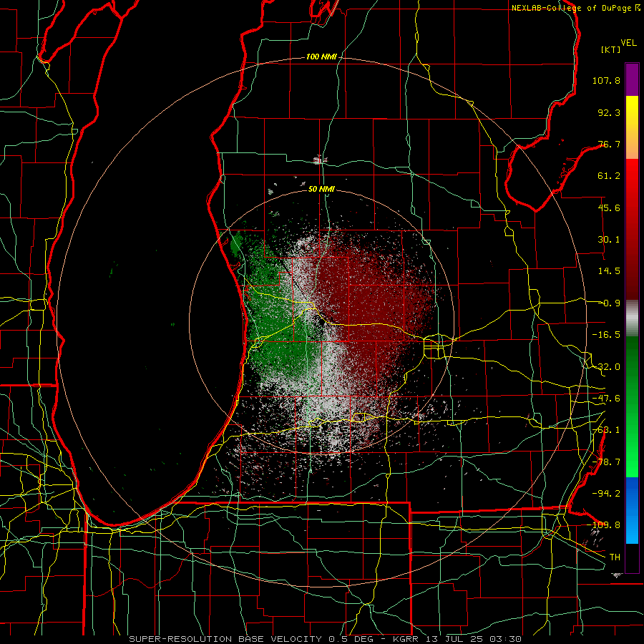Click the Super-Resolution Base Velocity caption
The image size is (644, 644).
tap(326, 639)
